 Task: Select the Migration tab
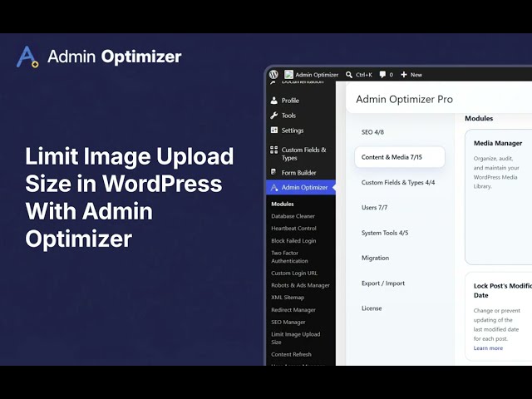coord(375,258)
